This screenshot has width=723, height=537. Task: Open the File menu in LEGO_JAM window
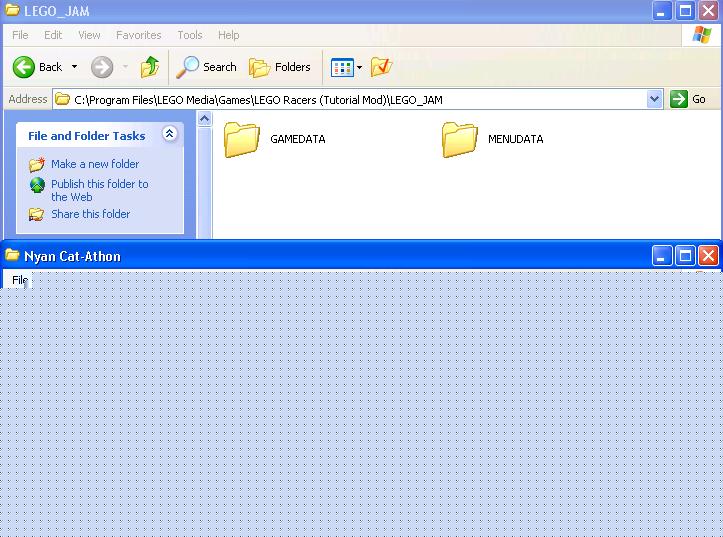[20, 35]
